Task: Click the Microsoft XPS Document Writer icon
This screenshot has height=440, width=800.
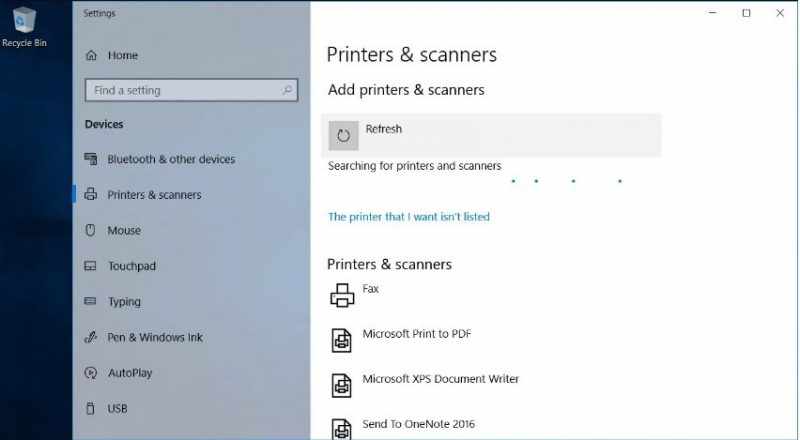Action: [x=341, y=385]
